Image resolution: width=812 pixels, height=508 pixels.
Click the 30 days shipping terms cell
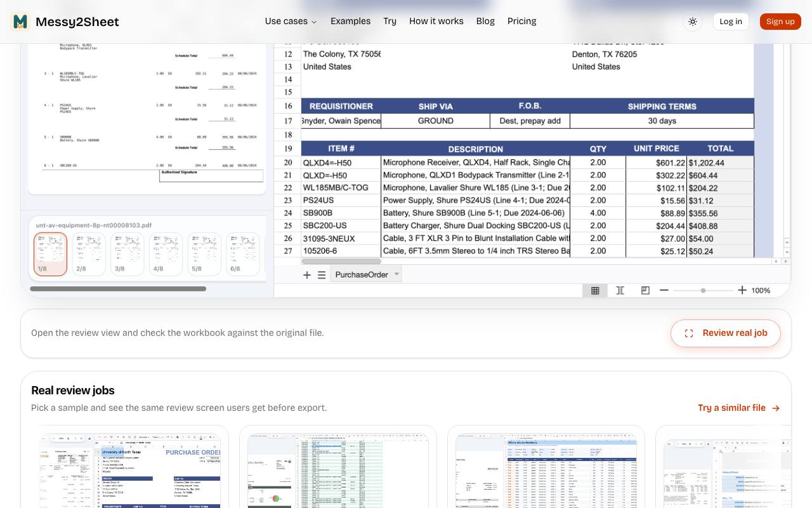662,121
